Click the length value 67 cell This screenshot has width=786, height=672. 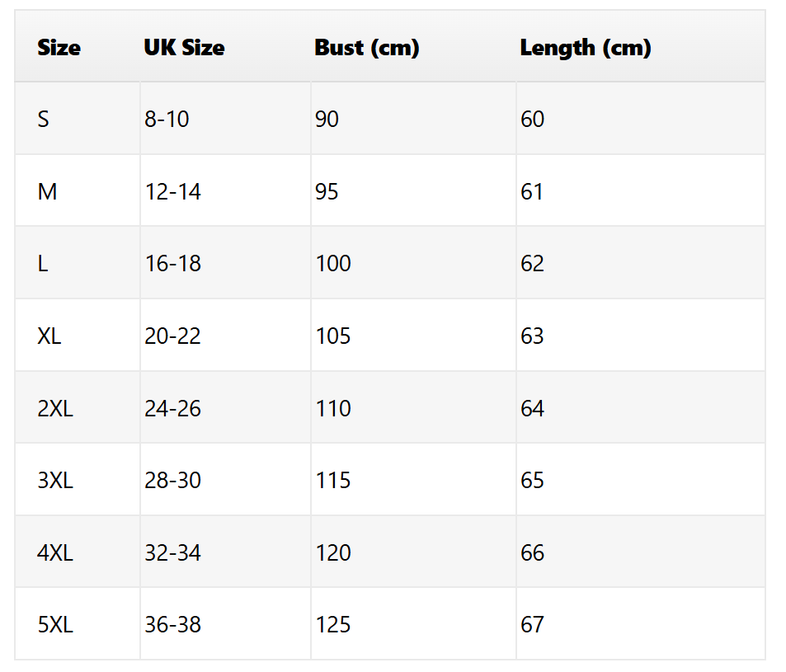(533, 625)
